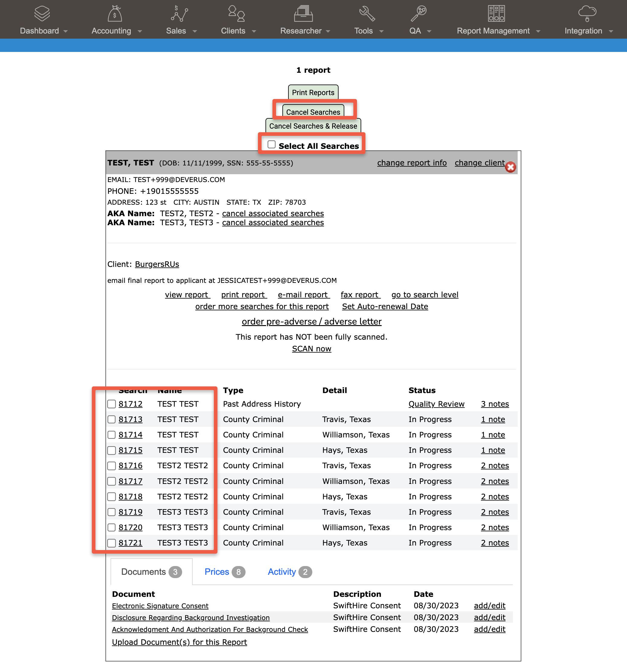This screenshot has height=672, width=627.
Task: Click the red X remove report icon
Action: coord(510,167)
